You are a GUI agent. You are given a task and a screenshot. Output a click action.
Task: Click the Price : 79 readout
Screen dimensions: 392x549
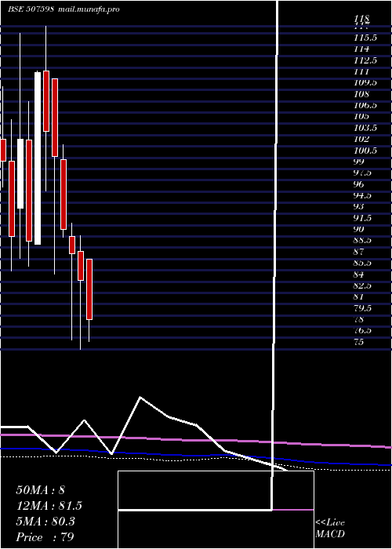pos(45,537)
